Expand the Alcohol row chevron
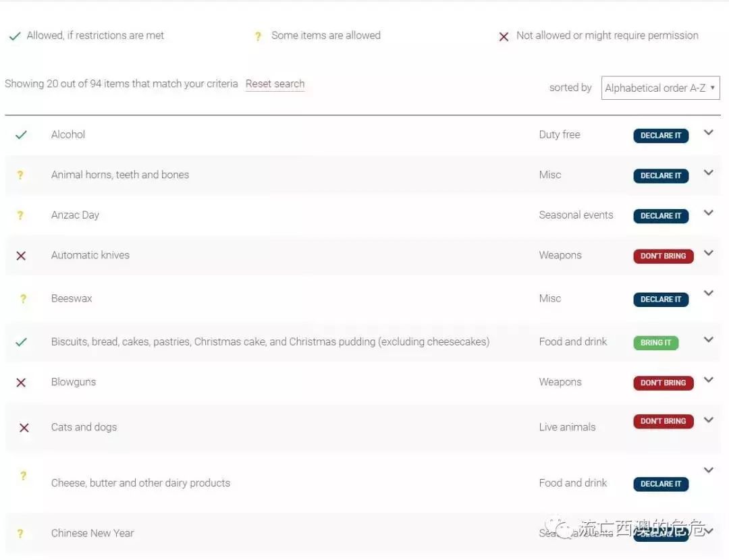Screen dimensions: 729x560 (709, 132)
